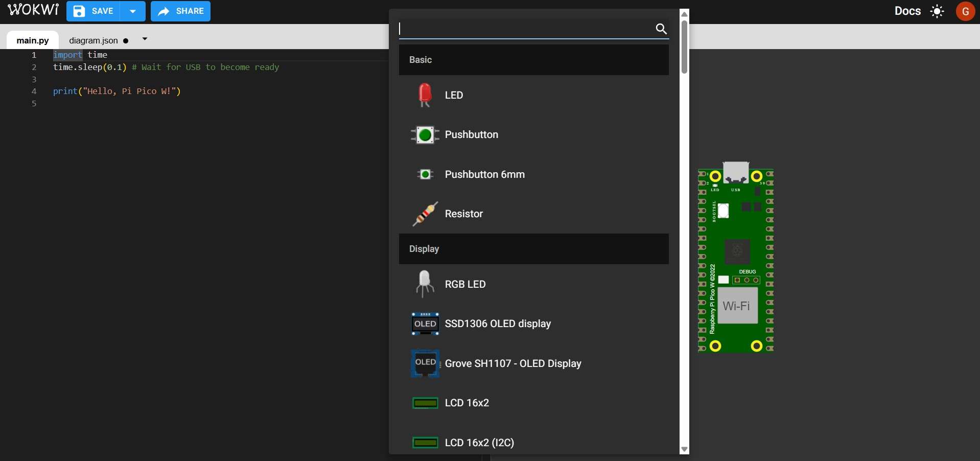This screenshot has height=461, width=980.
Task: Toggle light/dark theme with the sun icon
Action: [937, 11]
